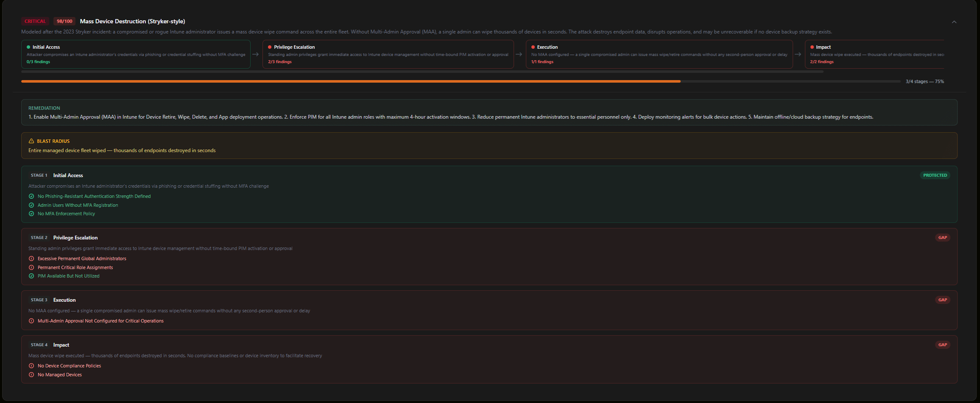Click check icon next to Admin Users Without MFA

point(31,205)
